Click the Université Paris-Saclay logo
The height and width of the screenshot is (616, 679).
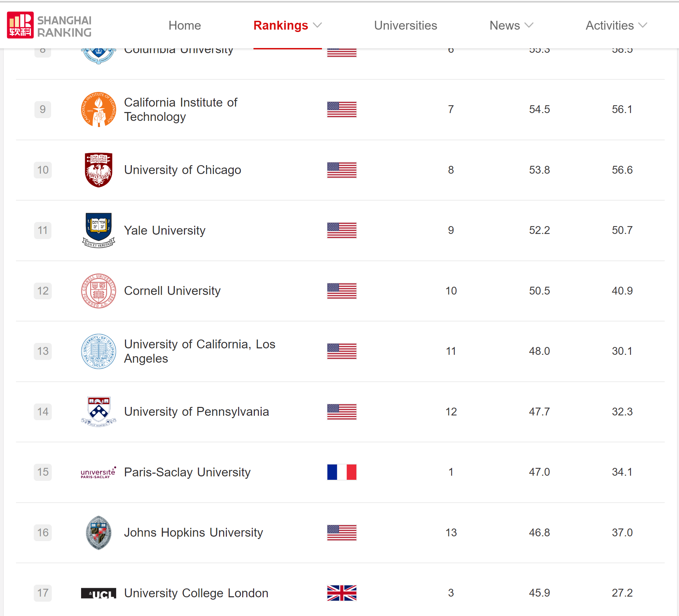[x=98, y=472]
